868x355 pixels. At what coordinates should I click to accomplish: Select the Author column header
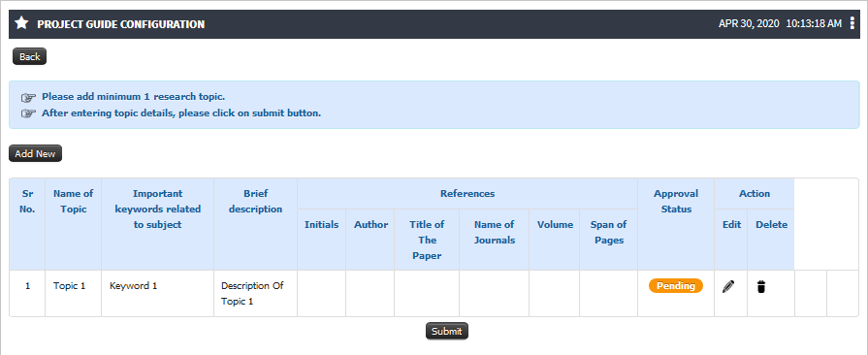tap(370, 240)
